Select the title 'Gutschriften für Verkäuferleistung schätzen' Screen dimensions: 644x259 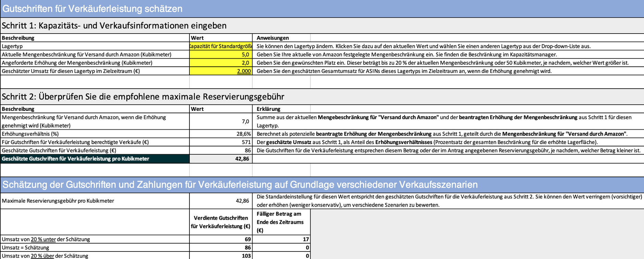pos(92,9)
